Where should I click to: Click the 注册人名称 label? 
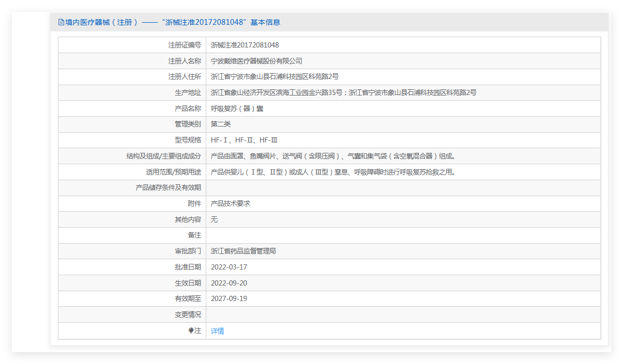pyautogui.click(x=185, y=61)
